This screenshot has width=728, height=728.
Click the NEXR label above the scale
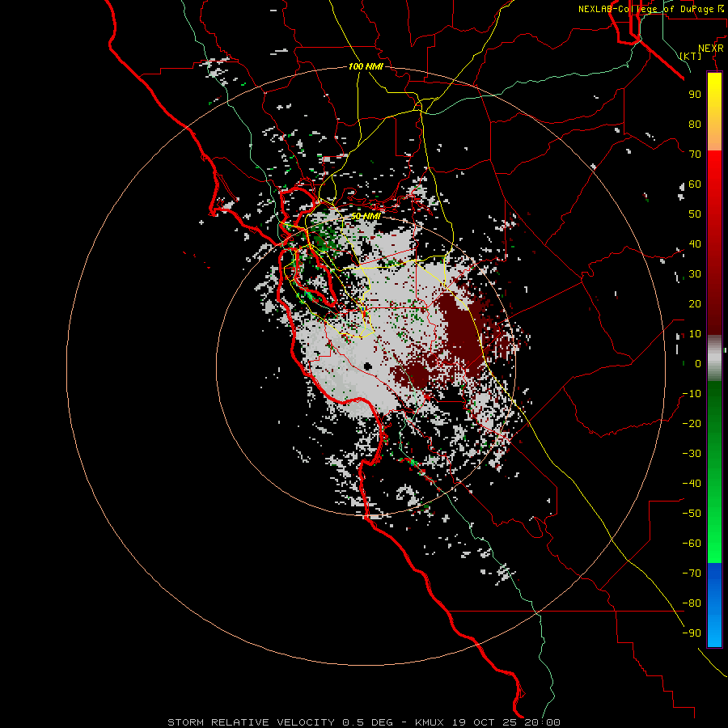pos(711,49)
